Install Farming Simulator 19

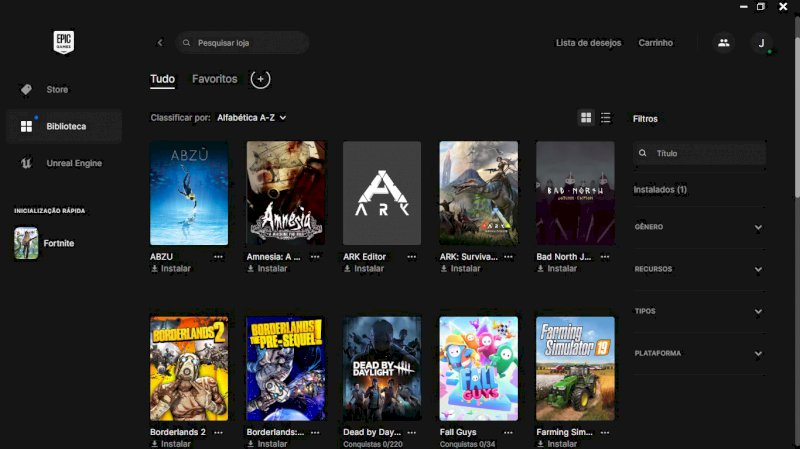tap(557, 444)
